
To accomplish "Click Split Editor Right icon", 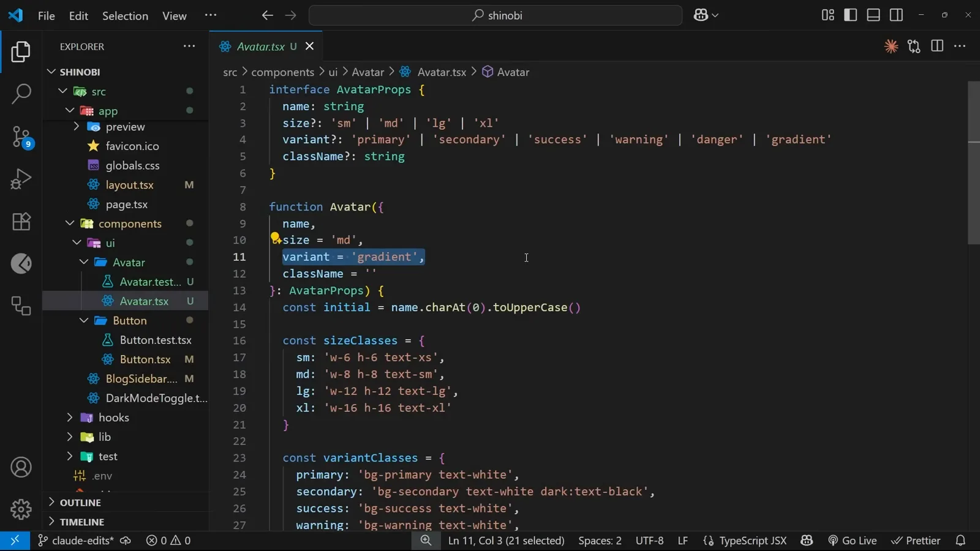I will point(937,46).
